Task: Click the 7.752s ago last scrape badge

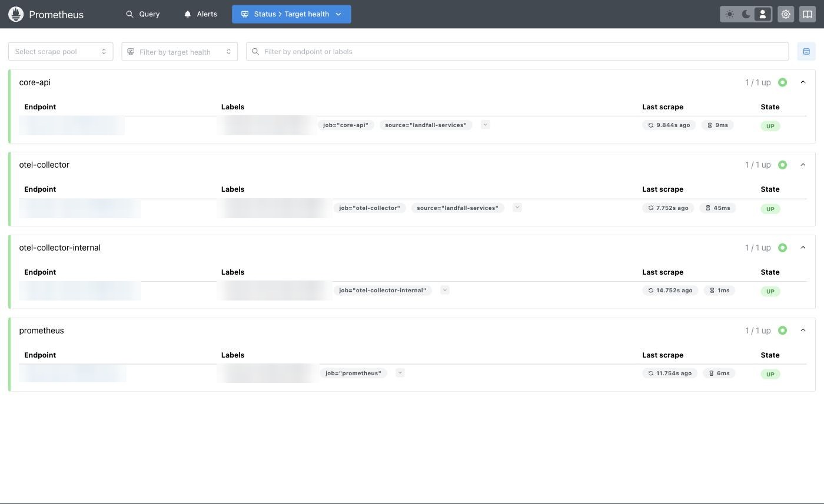Action: pos(668,208)
